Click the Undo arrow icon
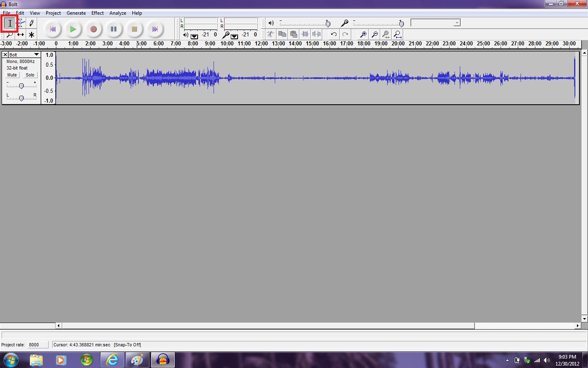 (334, 34)
